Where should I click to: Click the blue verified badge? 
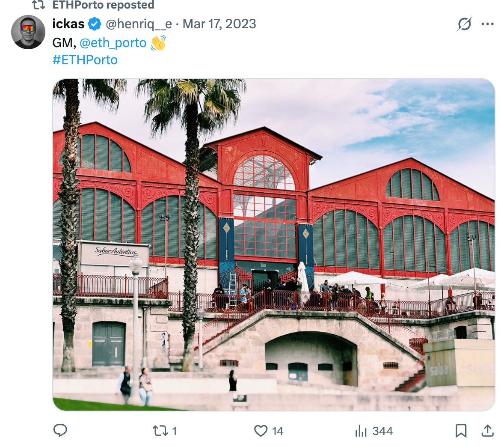(x=95, y=24)
